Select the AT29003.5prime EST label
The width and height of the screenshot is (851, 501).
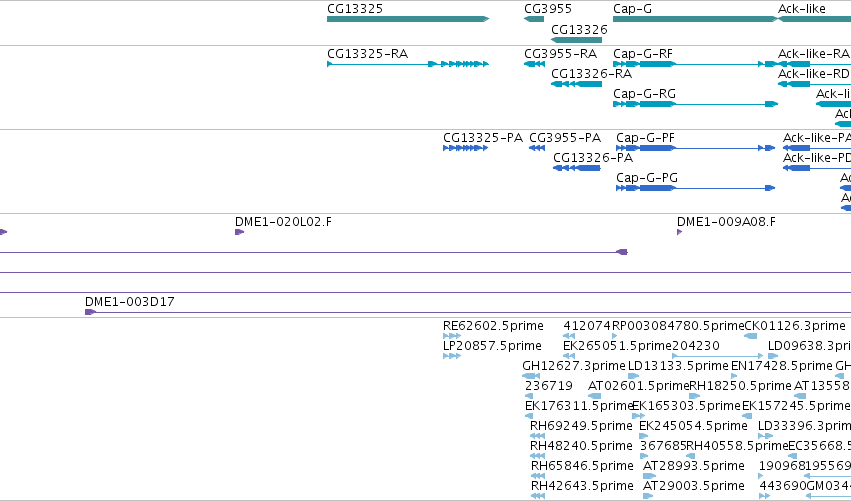tap(694, 486)
